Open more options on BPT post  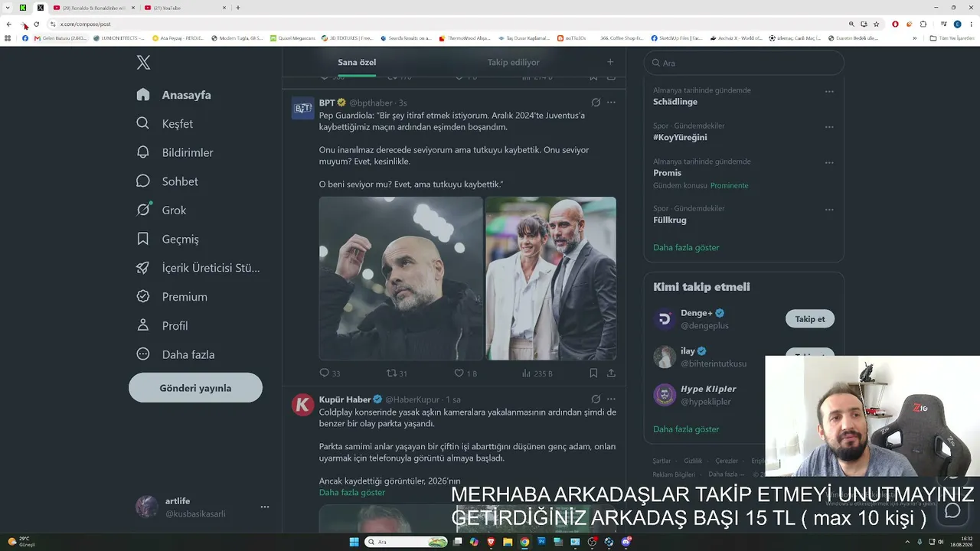[x=611, y=103]
